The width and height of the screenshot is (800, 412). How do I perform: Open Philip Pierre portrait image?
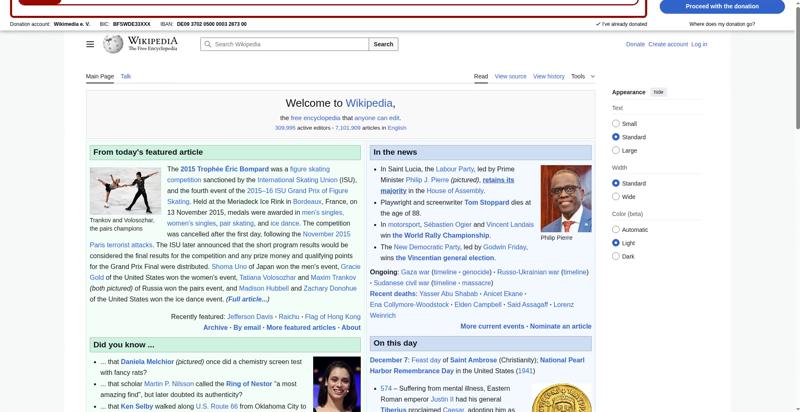(x=565, y=198)
